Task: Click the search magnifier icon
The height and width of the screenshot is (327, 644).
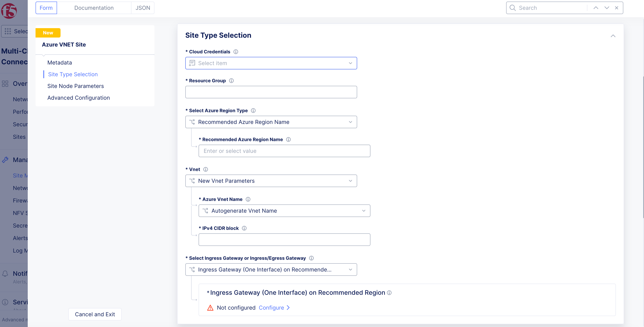Action: [x=513, y=8]
